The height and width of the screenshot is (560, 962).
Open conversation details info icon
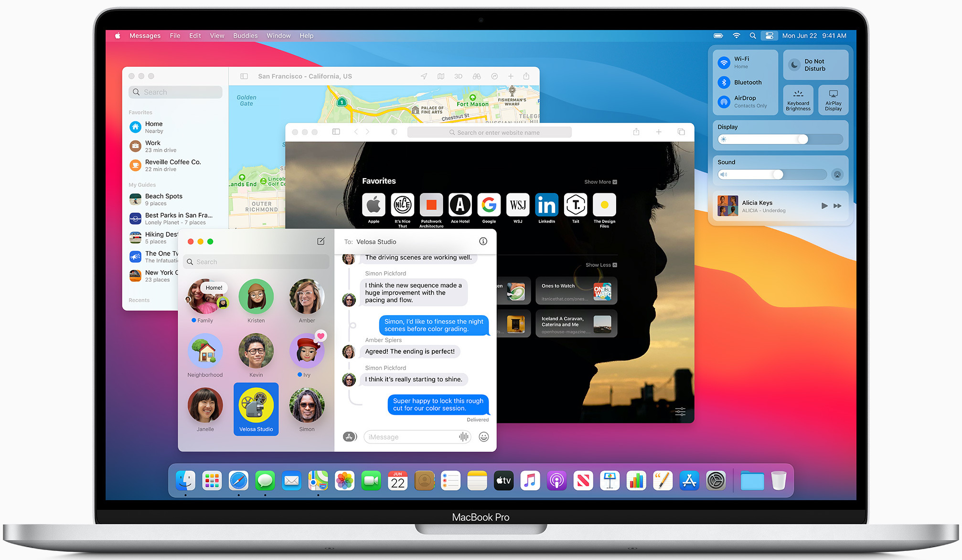click(483, 242)
